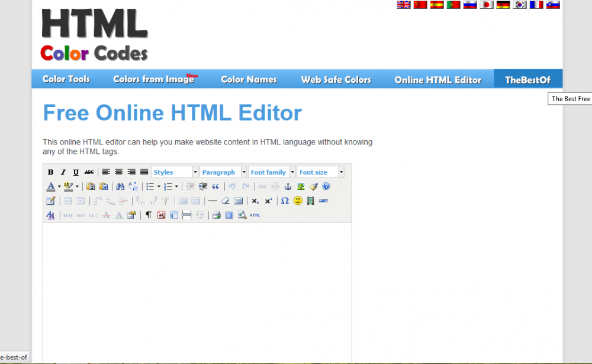Insert a smiley emoticon
Viewport: 592px width, 364px height.
[x=298, y=201]
